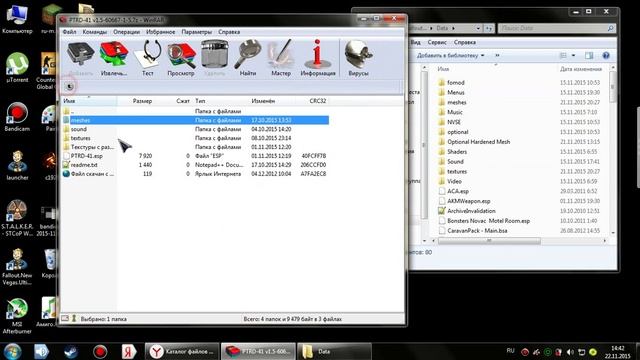Open the Избранное menu
640x360 pixels.
coord(160,32)
